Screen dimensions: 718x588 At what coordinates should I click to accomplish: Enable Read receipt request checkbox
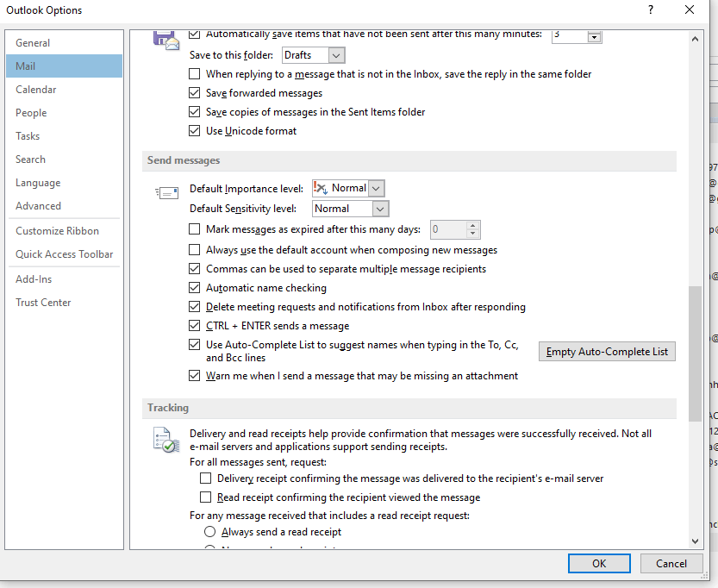point(206,497)
